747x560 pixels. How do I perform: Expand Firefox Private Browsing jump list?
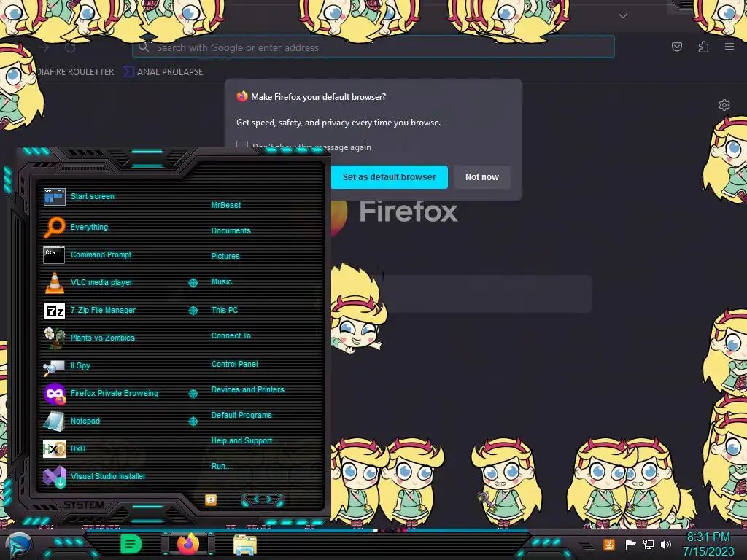193,393
